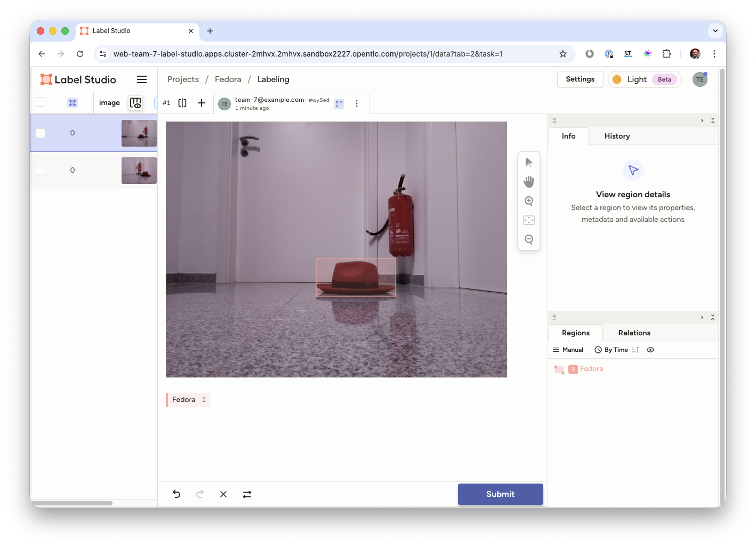Switch to the Relations tab

click(x=634, y=333)
